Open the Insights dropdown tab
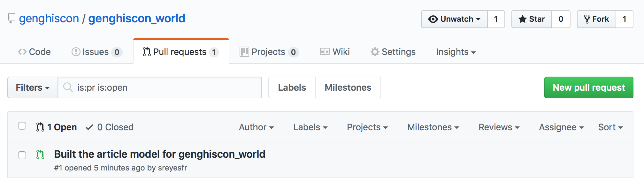This screenshot has width=644, height=189. click(x=456, y=52)
